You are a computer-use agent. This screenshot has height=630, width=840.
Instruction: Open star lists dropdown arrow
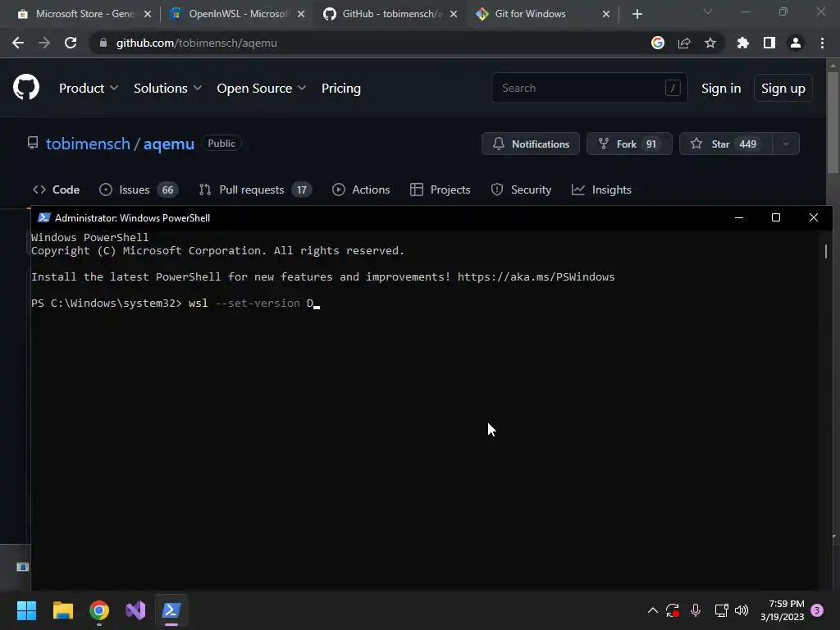point(786,144)
